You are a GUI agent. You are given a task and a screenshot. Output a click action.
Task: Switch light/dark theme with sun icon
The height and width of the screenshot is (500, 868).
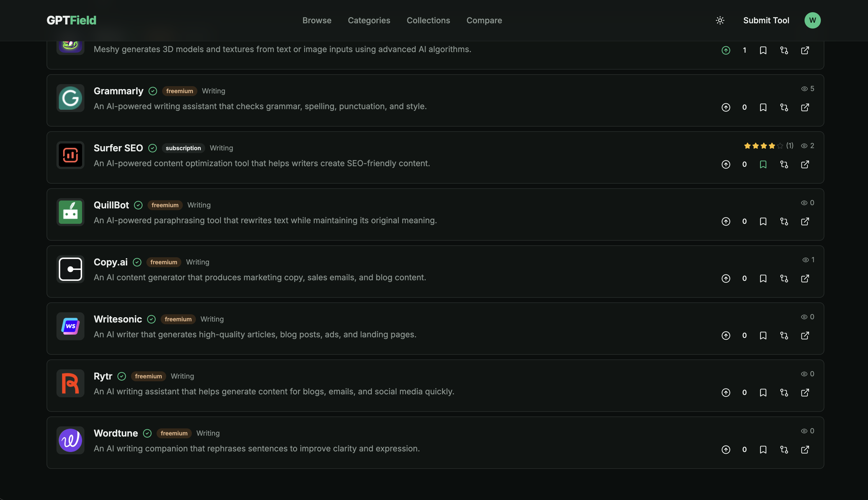click(720, 21)
